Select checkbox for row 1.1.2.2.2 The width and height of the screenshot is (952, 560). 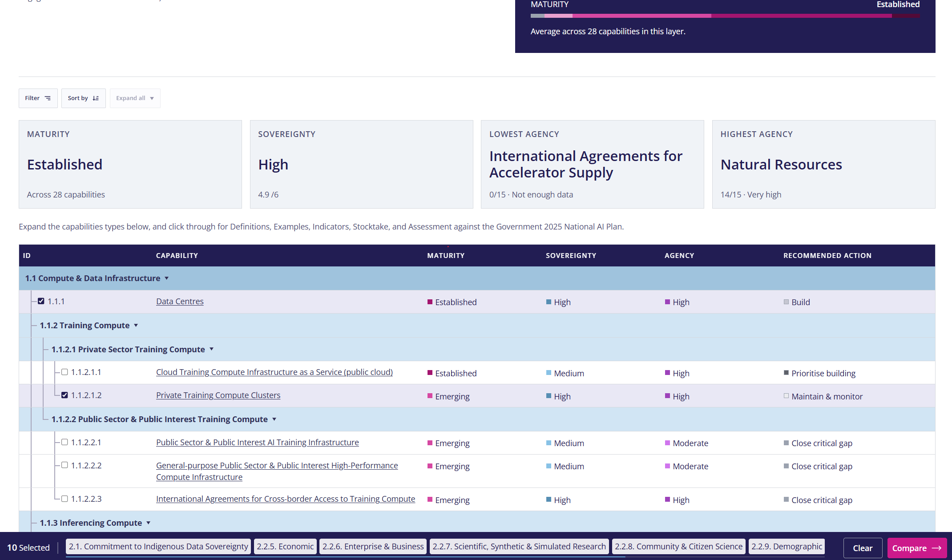(x=65, y=465)
